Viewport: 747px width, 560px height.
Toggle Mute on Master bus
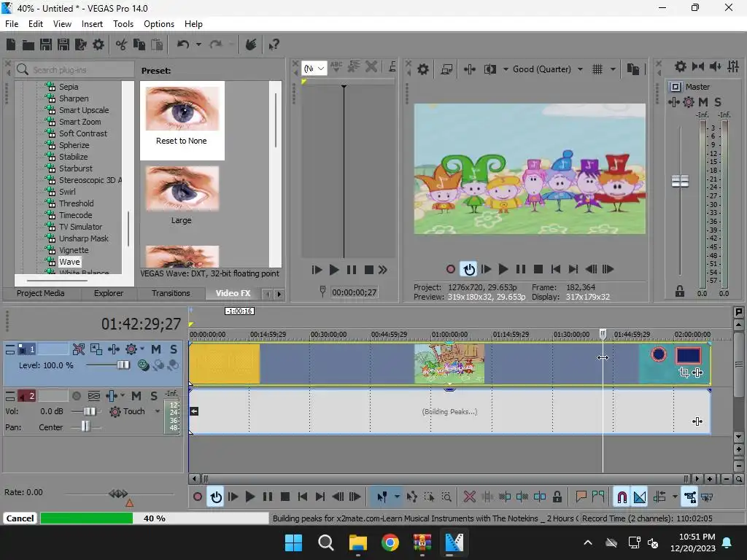(703, 102)
